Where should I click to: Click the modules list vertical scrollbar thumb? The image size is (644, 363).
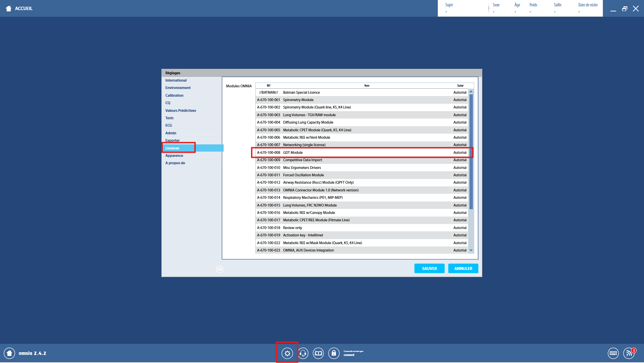pyautogui.click(x=471, y=151)
